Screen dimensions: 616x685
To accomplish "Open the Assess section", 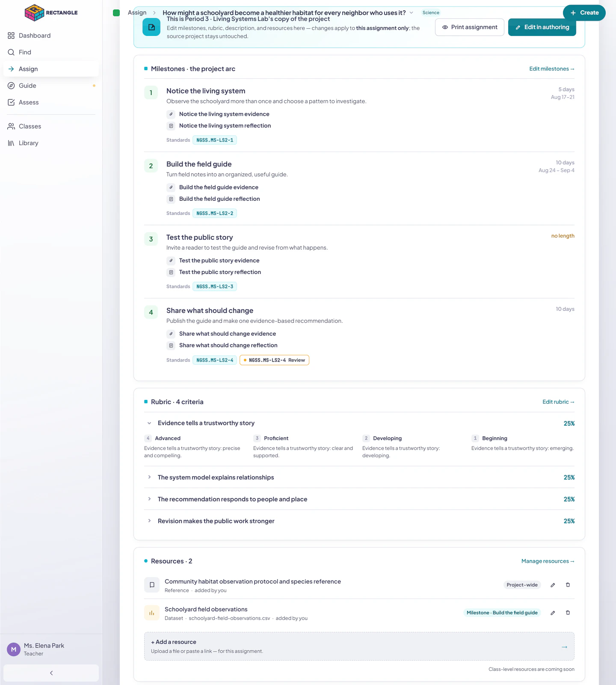I will pos(51,102).
